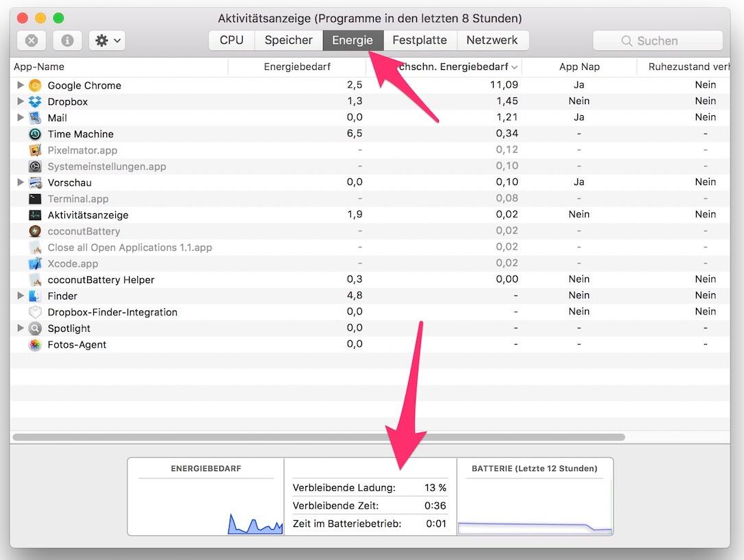Expand the Google Chrome process tree

[21, 86]
